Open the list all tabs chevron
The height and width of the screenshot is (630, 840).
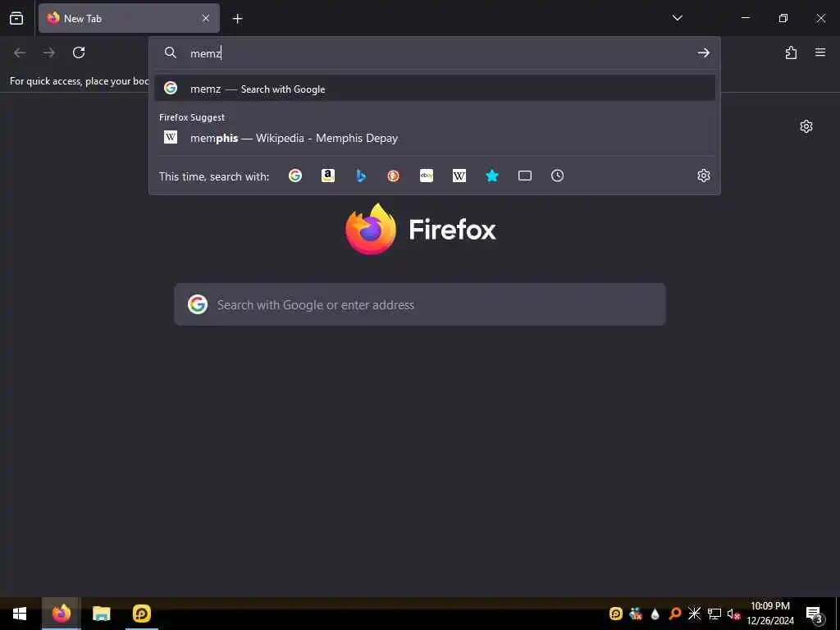677,18
